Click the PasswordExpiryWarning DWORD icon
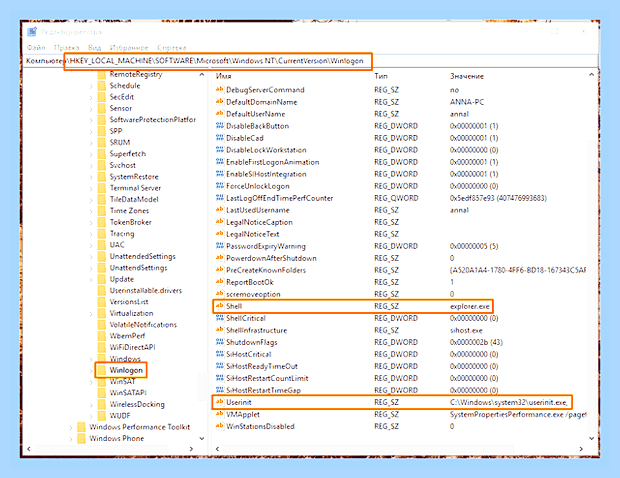620x478 pixels. pos(219,246)
